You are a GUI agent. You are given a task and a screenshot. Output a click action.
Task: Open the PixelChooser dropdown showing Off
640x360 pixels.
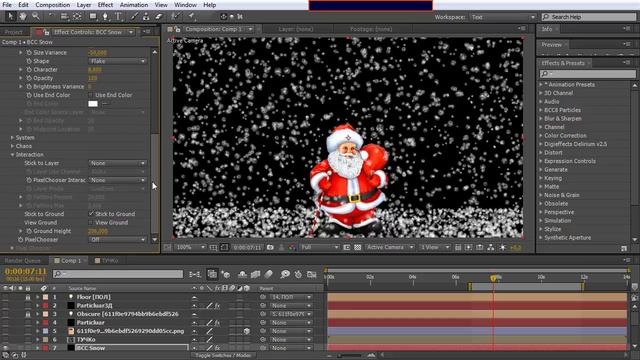[118, 240]
